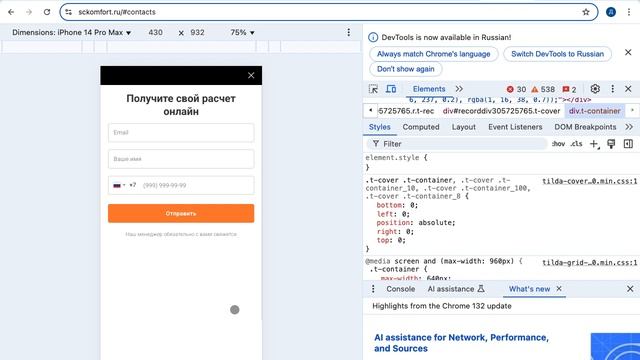Close the What's new tab
Screen dimensions: 640x360
pyautogui.click(x=559, y=289)
